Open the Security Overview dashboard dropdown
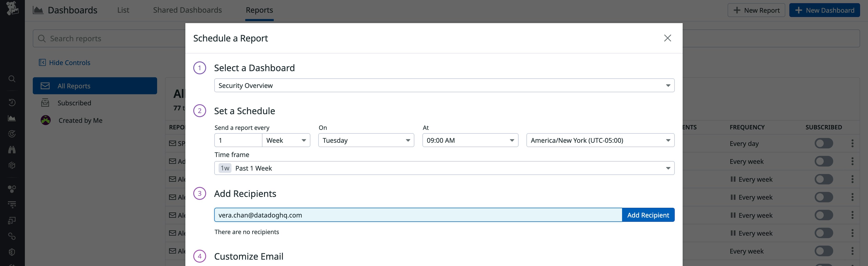Image resolution: width=868 pixels, height=266 pixels. [444, 85]
